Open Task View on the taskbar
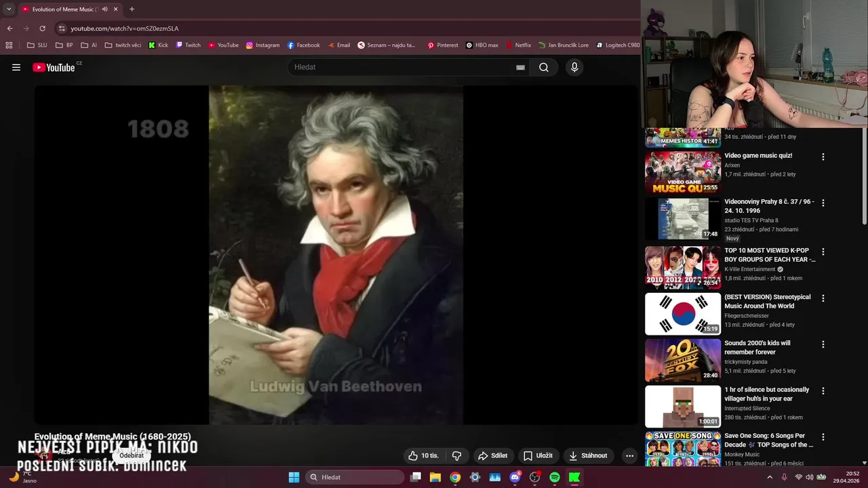Screen dimensions: 868x488 click(x=416, y=477)
